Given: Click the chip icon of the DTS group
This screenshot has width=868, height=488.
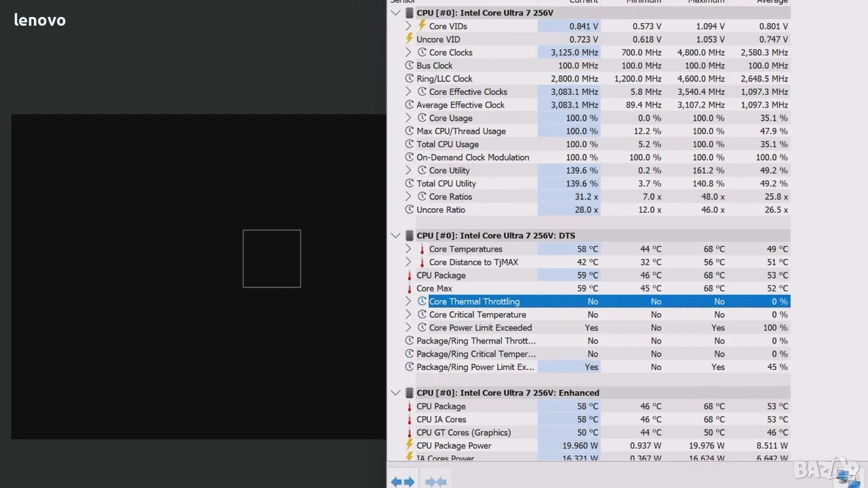Looking at the screenshot, I should pyautogui.click(x=410, y=236).
